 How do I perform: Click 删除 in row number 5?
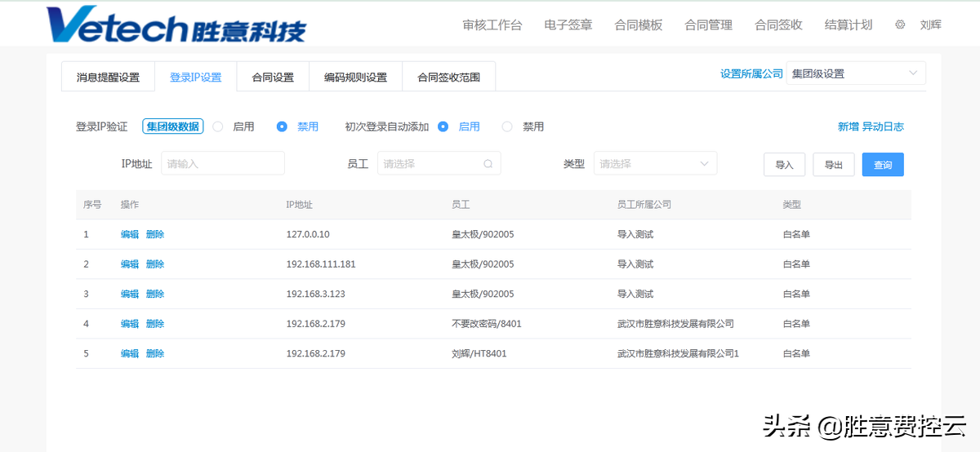(155, 354)
